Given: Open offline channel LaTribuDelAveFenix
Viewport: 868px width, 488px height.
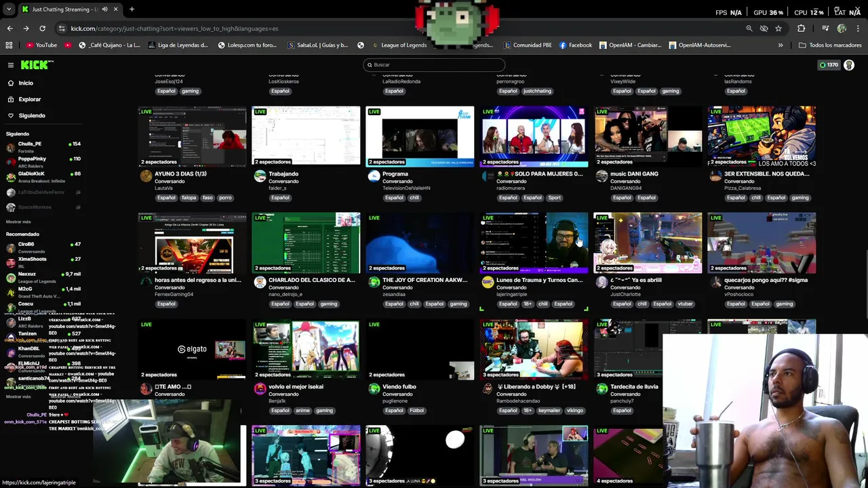Looking at the screenshot, I should (x=43, y=192).
